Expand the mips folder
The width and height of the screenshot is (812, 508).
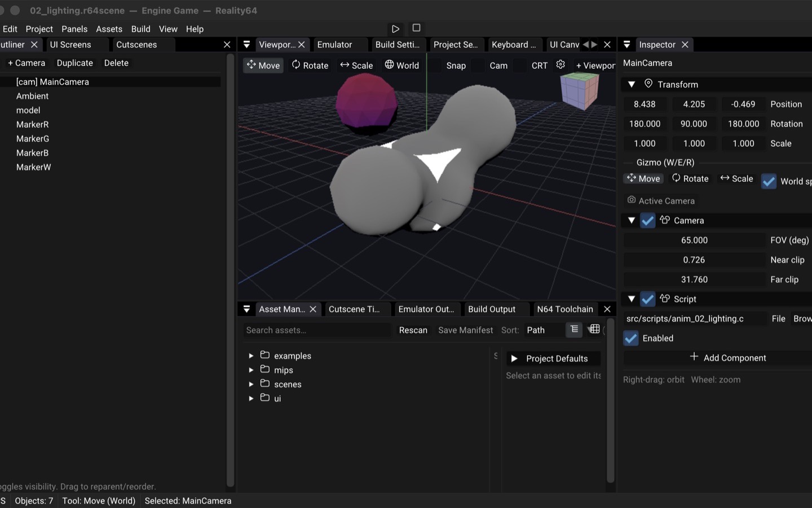click(251, 370)
